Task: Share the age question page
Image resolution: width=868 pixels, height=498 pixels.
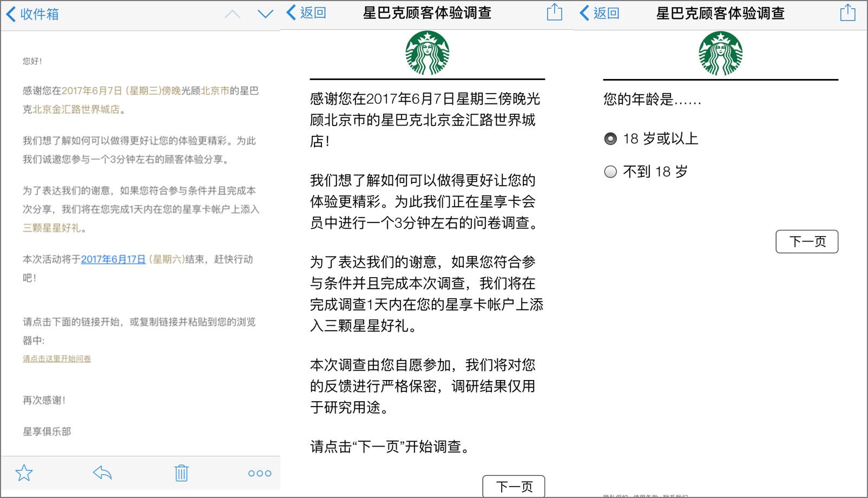Action: pyautogui.click(x=848, y=12)
